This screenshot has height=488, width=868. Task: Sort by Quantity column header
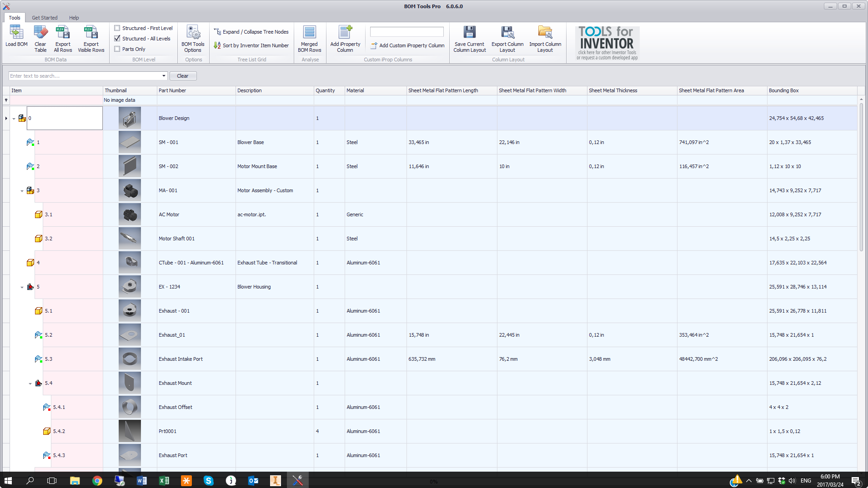click(x=329, y=90)
